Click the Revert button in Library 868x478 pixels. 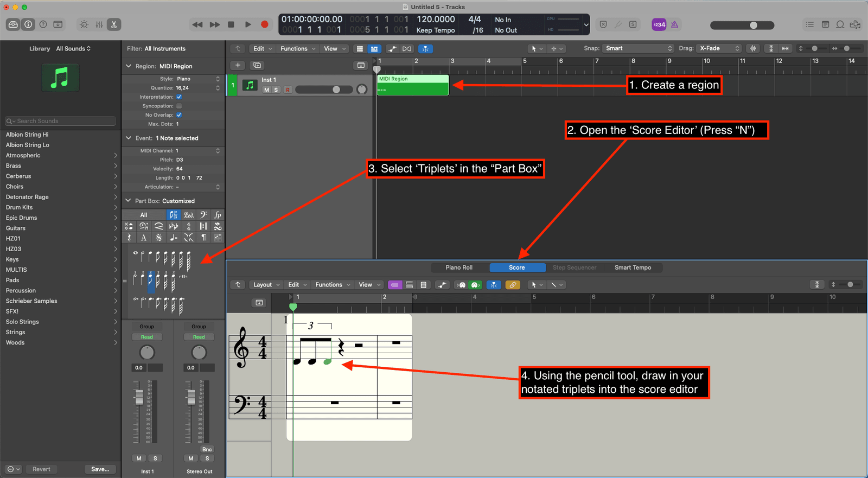tap(41, 469)
